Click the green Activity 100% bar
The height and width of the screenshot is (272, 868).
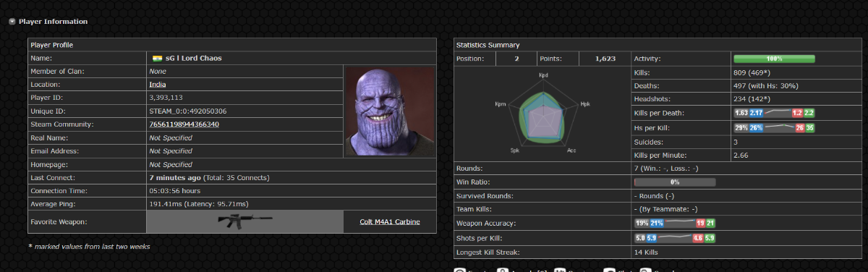pyautogui.click(x=774, y=59)
